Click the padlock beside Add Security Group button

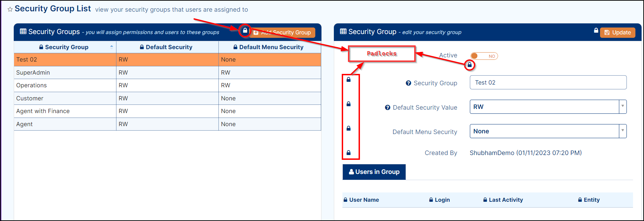tap(245, 30)
